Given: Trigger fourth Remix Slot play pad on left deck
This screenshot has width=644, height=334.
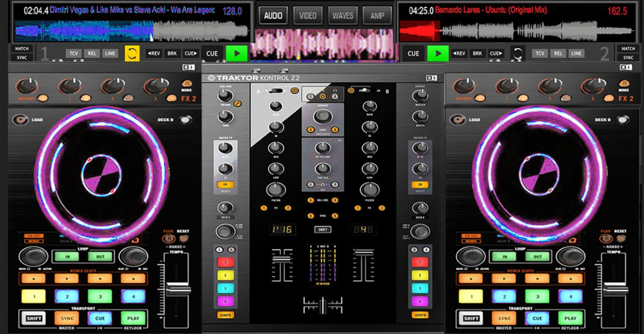Looking at the screenshot, I should coord(133,279).
